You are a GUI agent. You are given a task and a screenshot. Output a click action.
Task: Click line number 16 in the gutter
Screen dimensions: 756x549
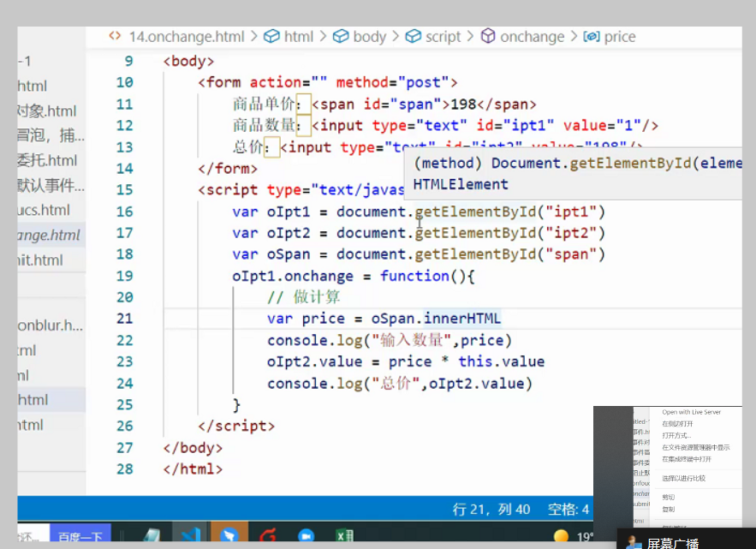click(124, 212)
